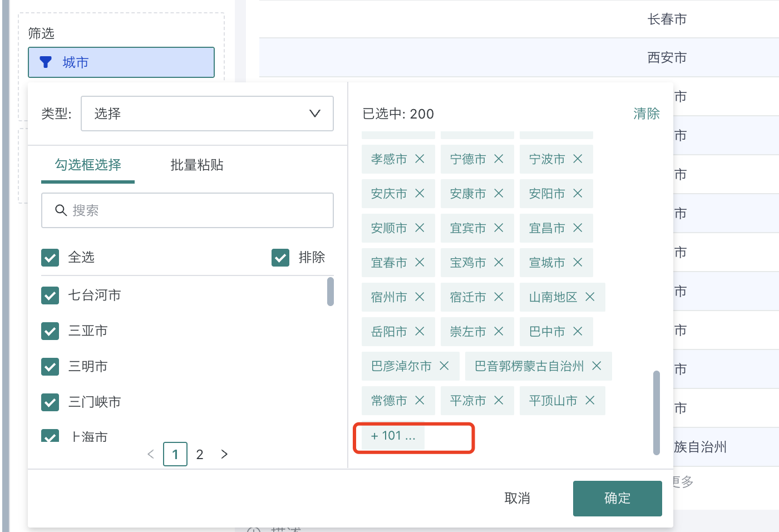Click the next page arrow
The height and width of the screenshot is (532, 779).
[224, 454]
